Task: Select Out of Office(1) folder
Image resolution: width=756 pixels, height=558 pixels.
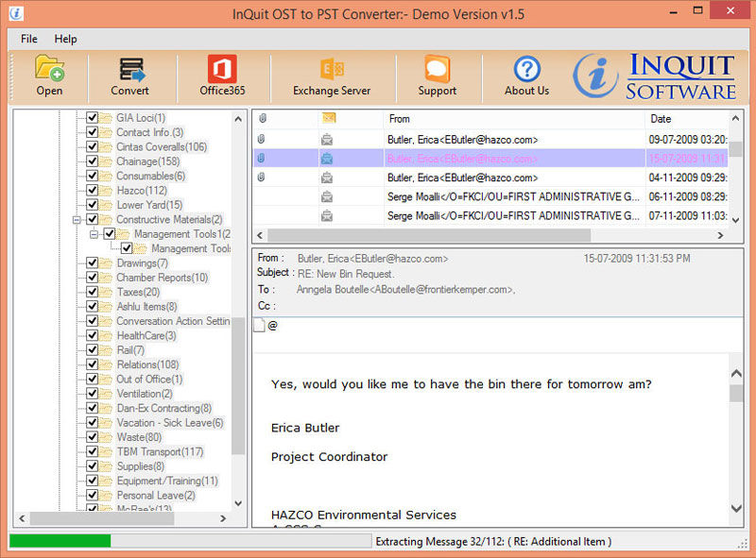Action: point(149,380)
